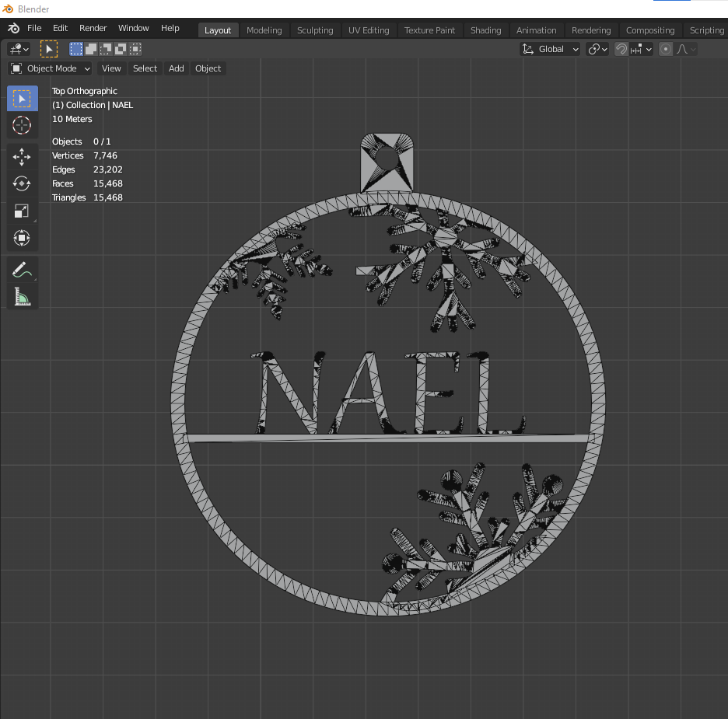Select the Scale tool
Viewport: 728px width, 719px height.
coord(22,211)
